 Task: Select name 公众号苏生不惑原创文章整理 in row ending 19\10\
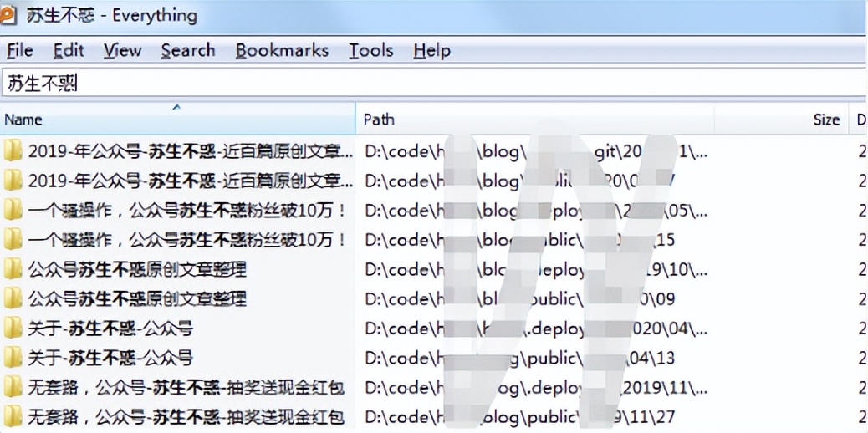tap(137, 270)
